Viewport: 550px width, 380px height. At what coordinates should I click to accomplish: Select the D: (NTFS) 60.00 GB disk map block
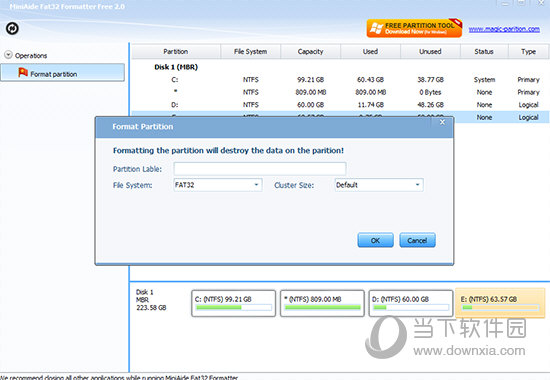pyautogui.click(x=411, y=304)
